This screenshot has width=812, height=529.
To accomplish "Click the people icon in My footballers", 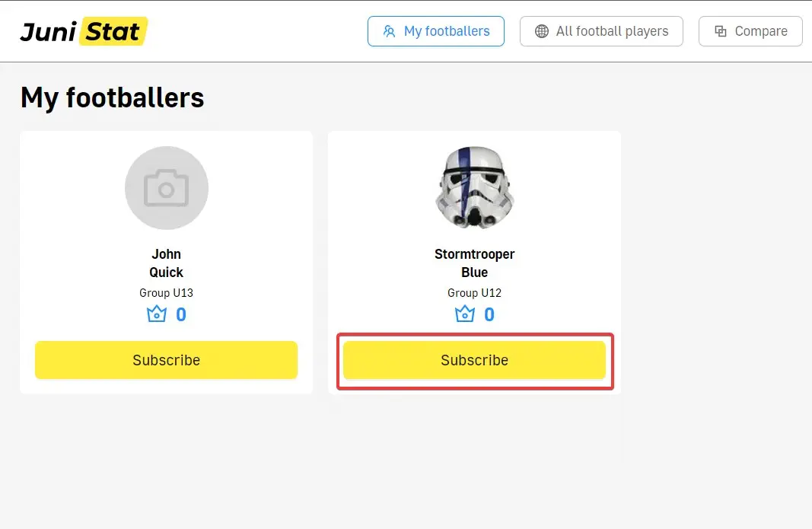I will point(390,31).
